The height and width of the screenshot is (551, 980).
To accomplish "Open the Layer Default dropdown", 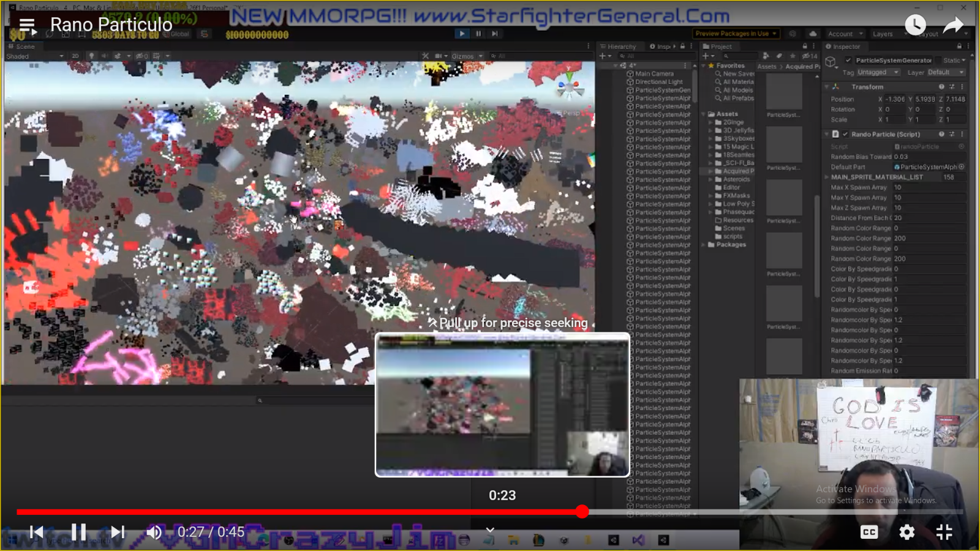I will click(x=946, y=72).
